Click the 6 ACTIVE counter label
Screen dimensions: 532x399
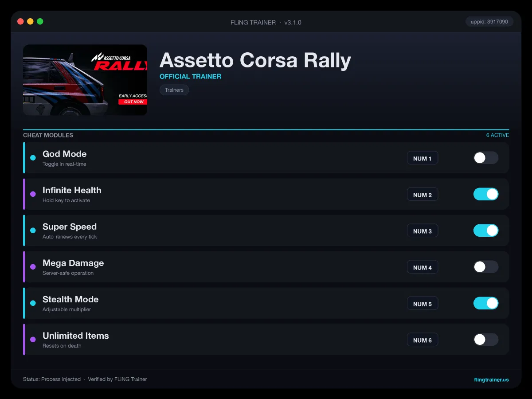click(x=497, y=135)
